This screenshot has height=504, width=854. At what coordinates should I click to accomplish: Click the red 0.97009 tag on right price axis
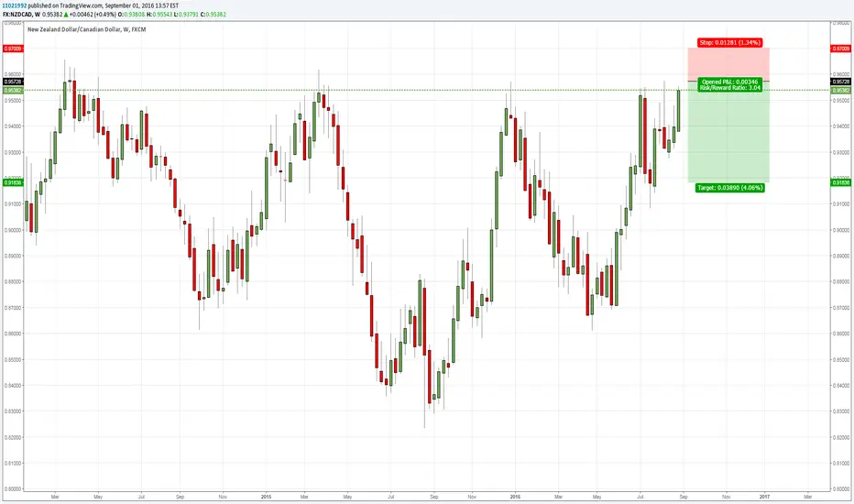(x=840, y=49)
